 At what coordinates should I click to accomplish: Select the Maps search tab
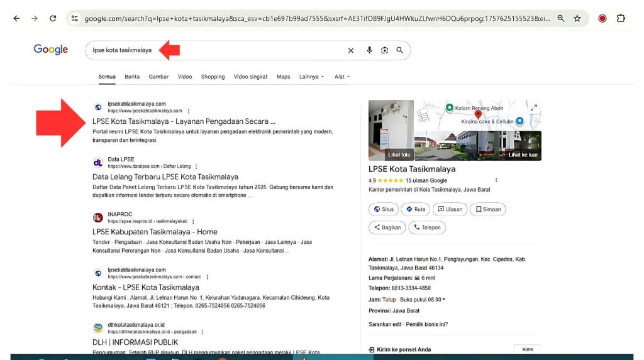pos(283,77)
